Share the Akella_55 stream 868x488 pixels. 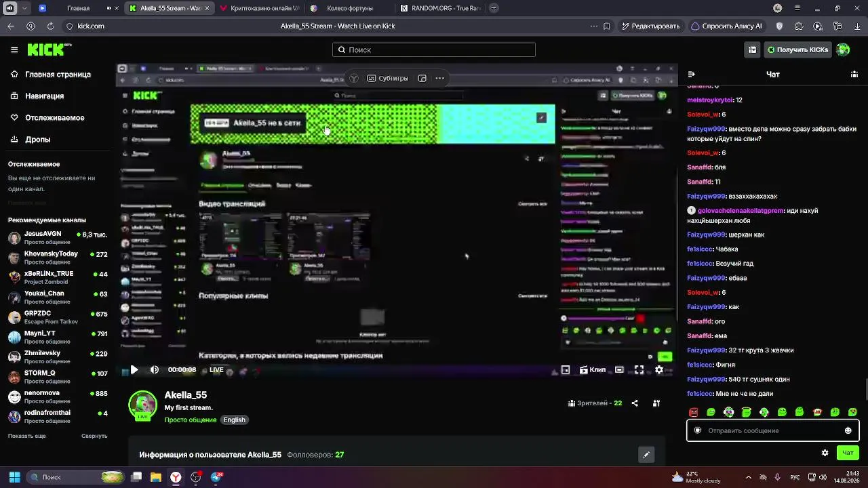635,403
